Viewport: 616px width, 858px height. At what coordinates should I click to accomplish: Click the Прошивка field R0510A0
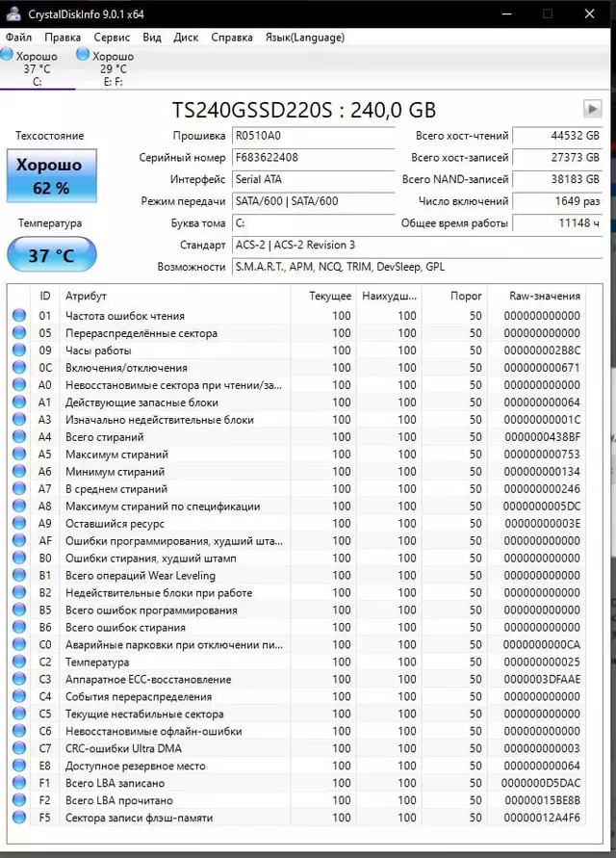(313, 136)
